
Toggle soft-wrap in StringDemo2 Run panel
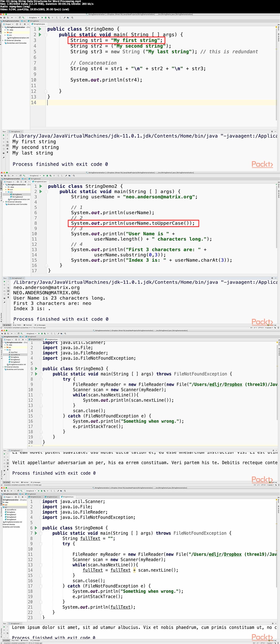tap(8, 288)
